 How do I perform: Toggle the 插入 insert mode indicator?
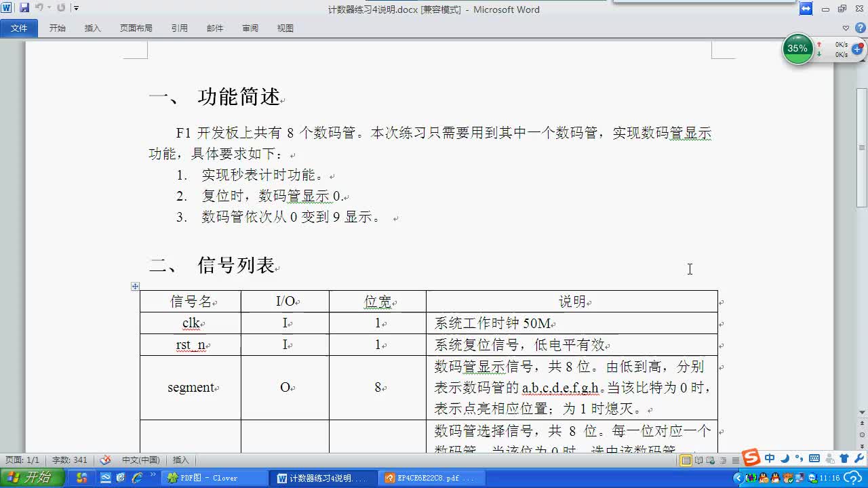[x=181, y=460]
